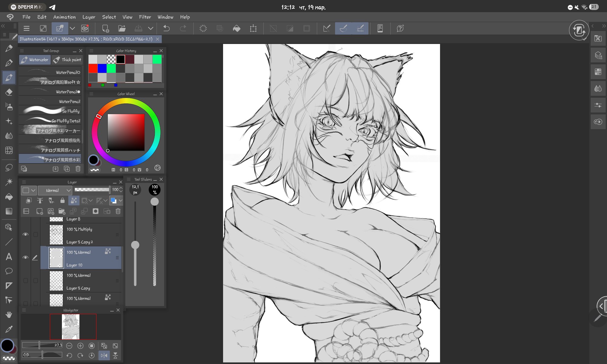The height and width of the screenshot is (364, 607).
Task: Click the New raster layer icon
Action: [39, 211]
